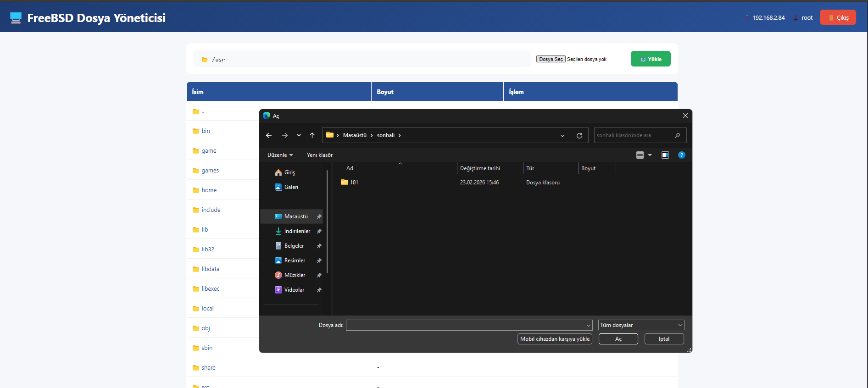Open the sbin folder
The height and width of the screenshot is (388, 868).
207,348
